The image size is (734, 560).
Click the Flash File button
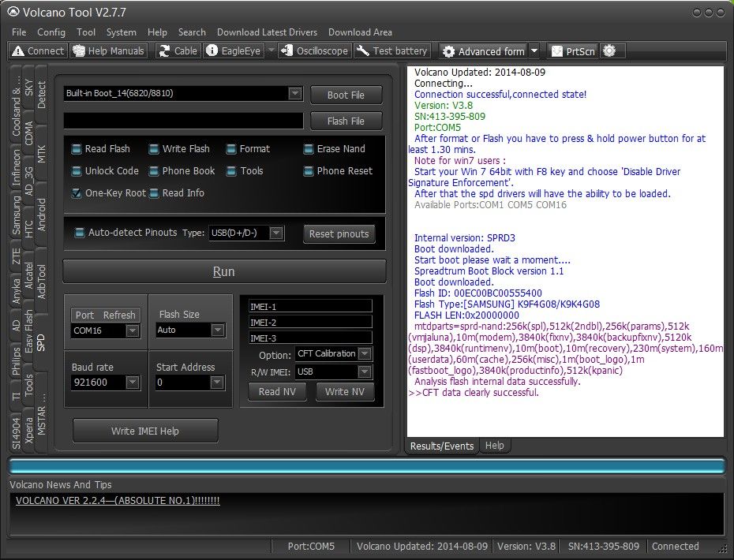coord(346,121)
